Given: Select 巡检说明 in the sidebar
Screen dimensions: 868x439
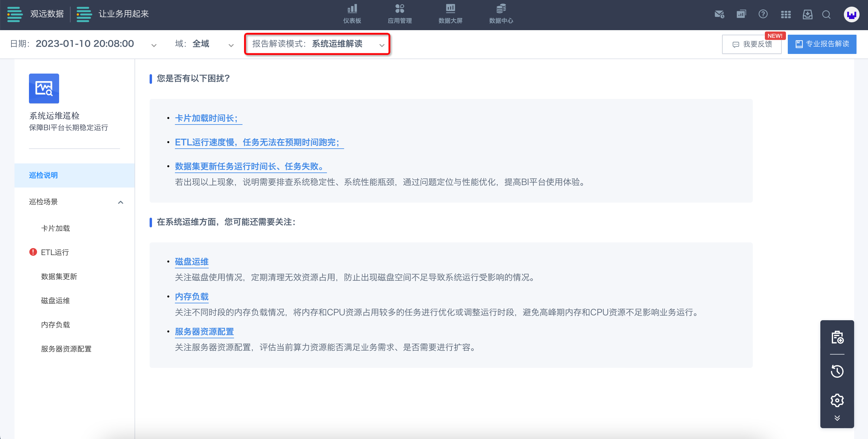Looking at the screenshot, I should pyautogui.click(x=74, y=175).
